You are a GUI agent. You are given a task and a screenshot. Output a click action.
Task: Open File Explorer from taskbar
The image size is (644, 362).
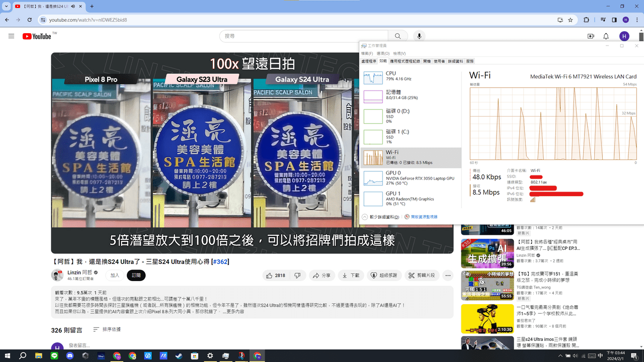pos(38,355)
